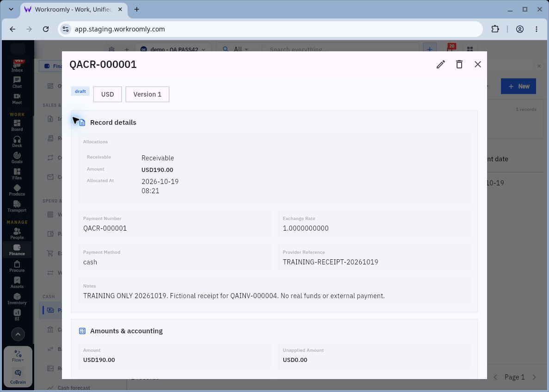Click the Page 1 indicator
549x392 pixels.
point(514,377)
